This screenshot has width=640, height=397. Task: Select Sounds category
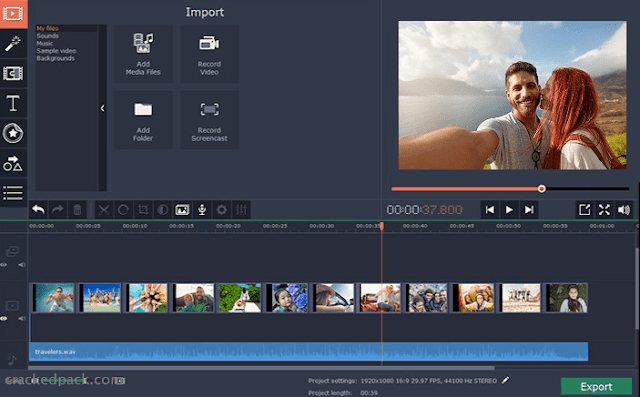coord(47,35)
